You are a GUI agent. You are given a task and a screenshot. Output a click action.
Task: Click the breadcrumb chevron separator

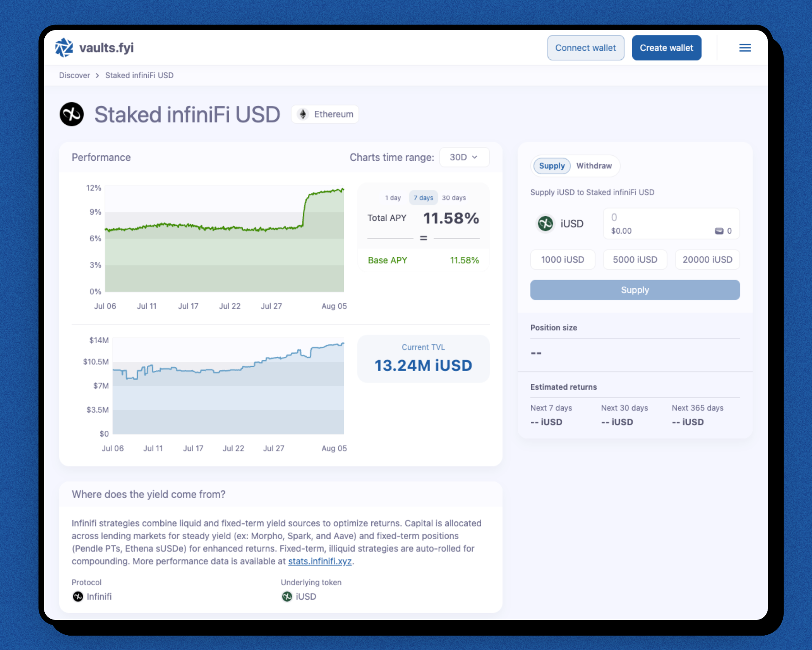[x=97, y=75]
